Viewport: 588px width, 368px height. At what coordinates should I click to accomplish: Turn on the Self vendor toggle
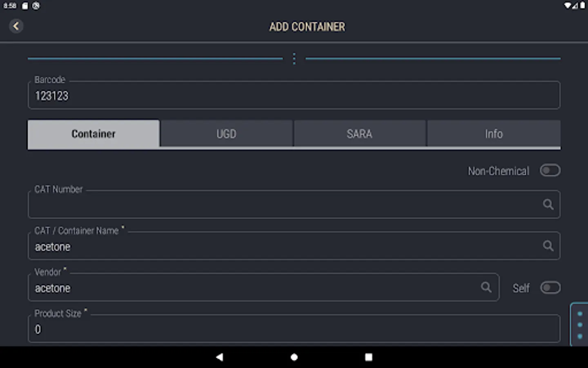(x=550, y=288)
